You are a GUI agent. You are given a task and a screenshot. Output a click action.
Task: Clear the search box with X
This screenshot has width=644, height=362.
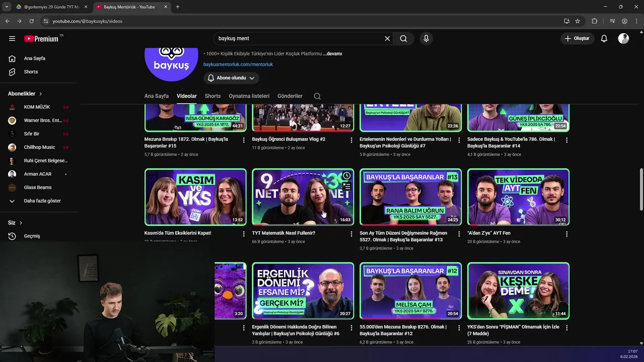point(387,39)
